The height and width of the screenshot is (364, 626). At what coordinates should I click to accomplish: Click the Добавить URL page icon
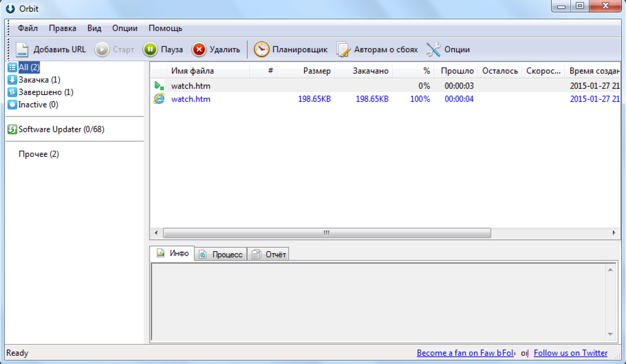(22, 49)
